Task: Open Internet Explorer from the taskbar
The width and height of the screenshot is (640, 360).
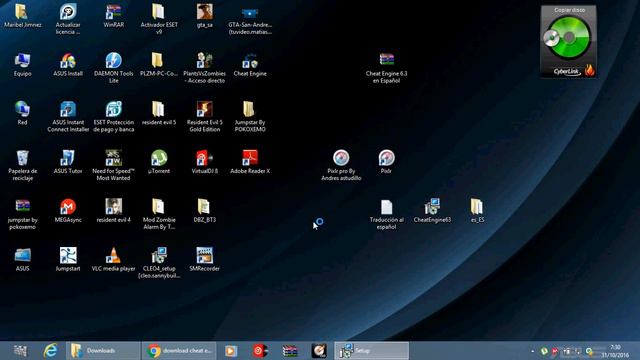Action: [x=51, y=351]
